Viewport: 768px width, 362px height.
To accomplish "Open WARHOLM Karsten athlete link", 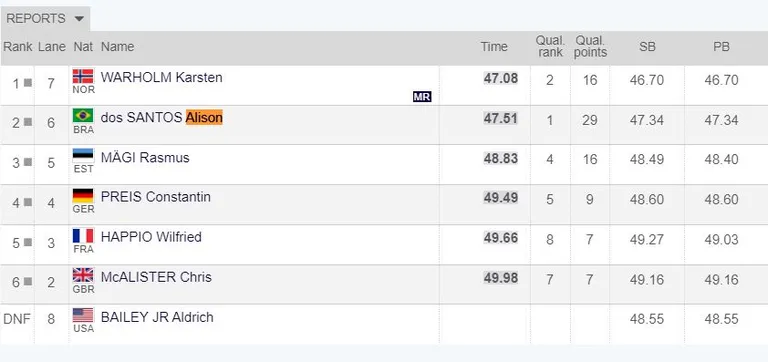I will pos(161,77).
